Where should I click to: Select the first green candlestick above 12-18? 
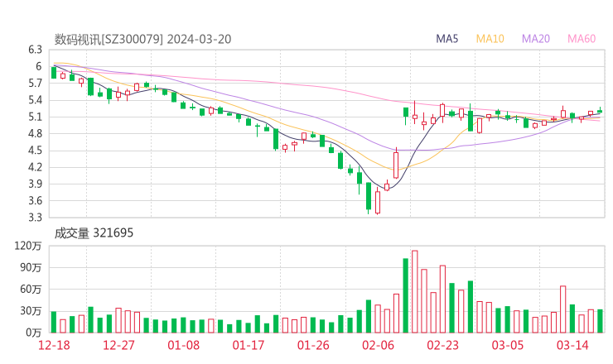[54, 73]
